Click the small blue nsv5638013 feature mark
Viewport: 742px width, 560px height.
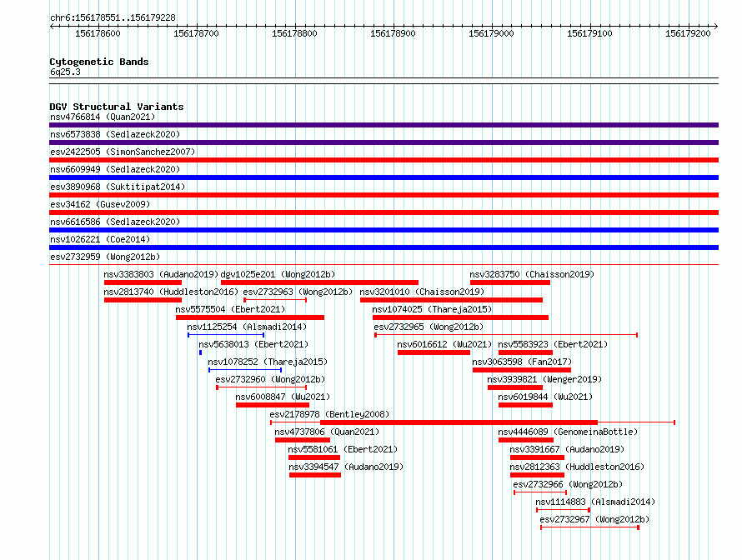click(x=200, y=352)
